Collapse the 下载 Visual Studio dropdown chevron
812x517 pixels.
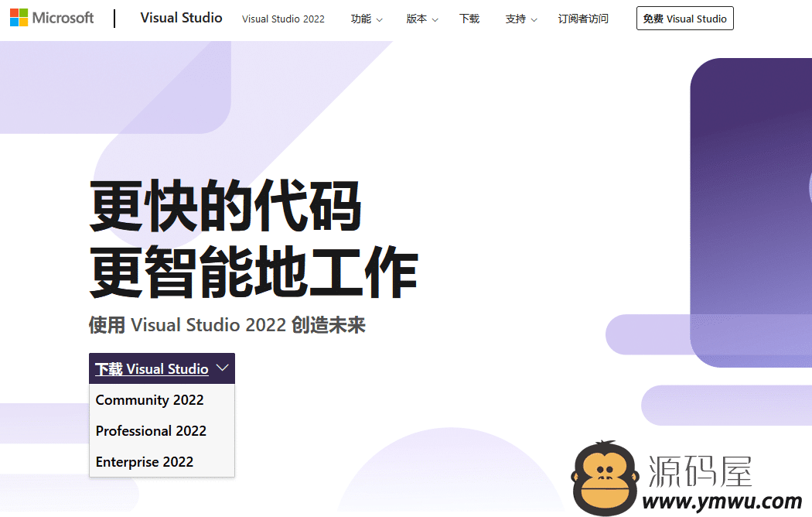tap(222, 368)
